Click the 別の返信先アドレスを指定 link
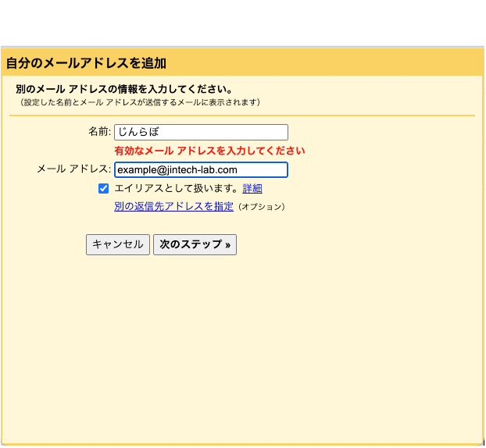 coord(173,207)
